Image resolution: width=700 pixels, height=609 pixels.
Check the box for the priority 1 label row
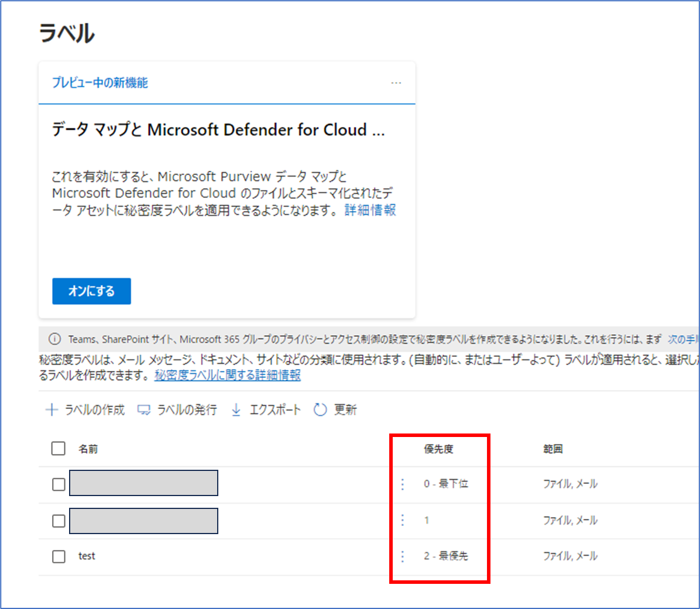[x=59, y=521]
